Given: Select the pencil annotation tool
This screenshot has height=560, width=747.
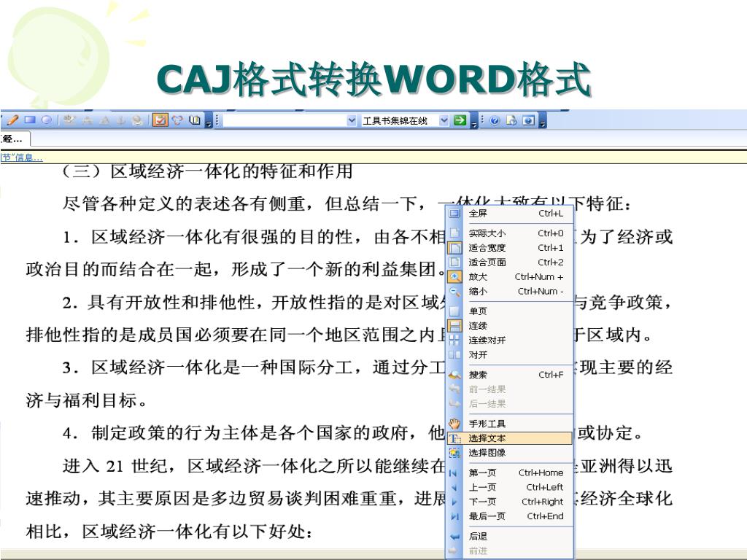Looking at the screenshot, I should coord(12,120).
